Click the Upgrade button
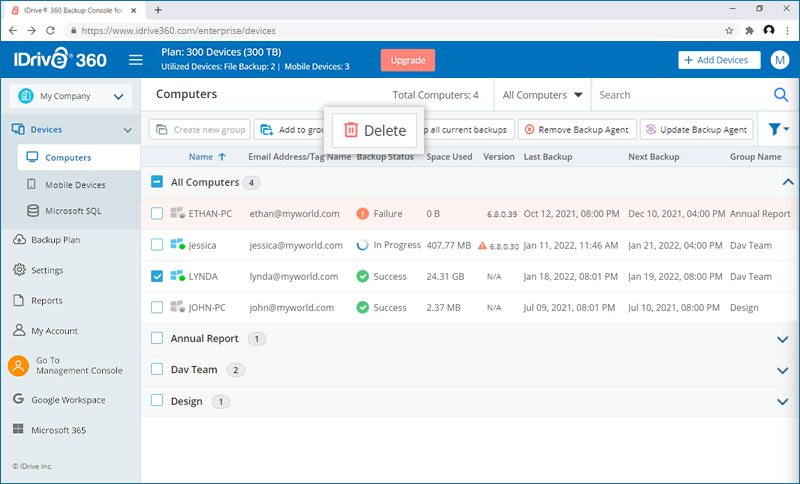The width and height of the screenshot is (800, 484). [x=408, y=60]
